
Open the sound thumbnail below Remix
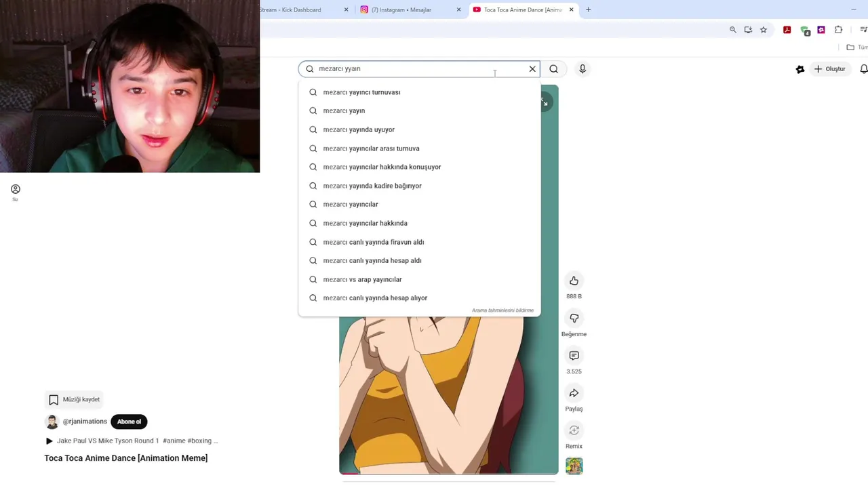point(574,466)
